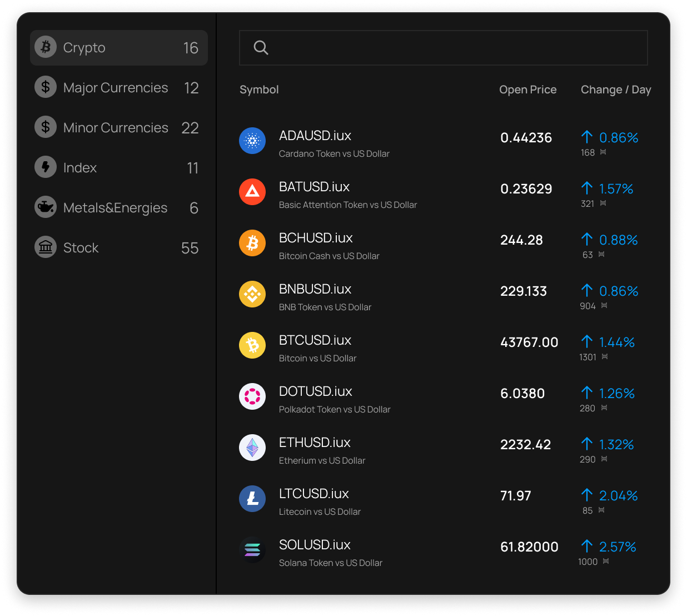The width and height of the screenshot is (687, 616).
Task: Open the SOLUSD.iux symbol name
Action: coord(315,545)
